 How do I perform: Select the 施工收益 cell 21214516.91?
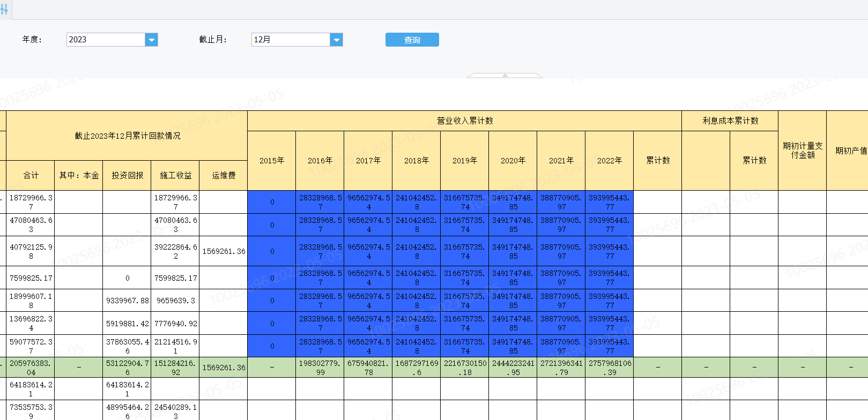[175, 346]
